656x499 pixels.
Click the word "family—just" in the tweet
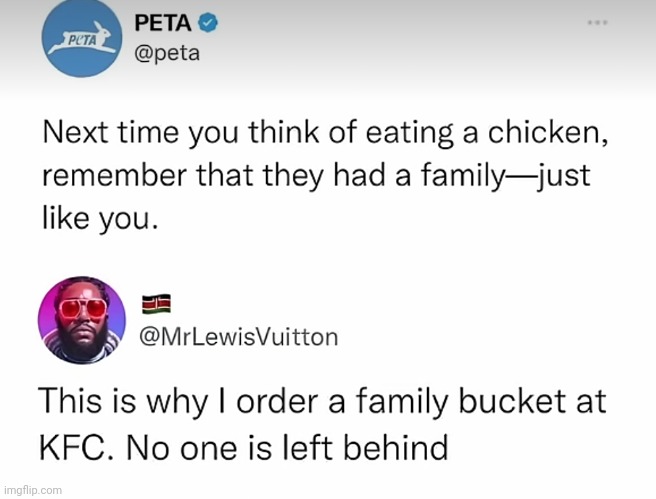click(x=506, y=176)
